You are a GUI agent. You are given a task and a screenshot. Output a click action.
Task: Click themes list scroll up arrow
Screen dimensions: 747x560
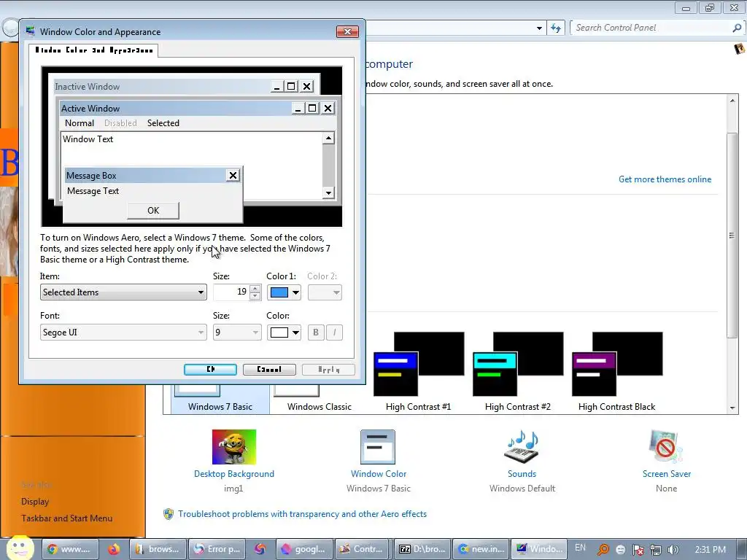(732, 101)
